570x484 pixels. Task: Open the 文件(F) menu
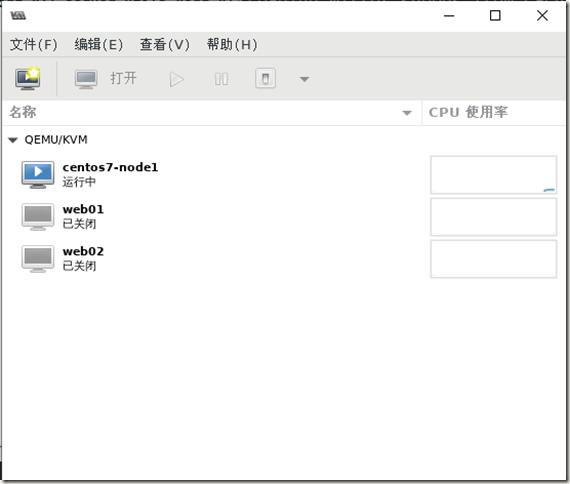(33, 44)
